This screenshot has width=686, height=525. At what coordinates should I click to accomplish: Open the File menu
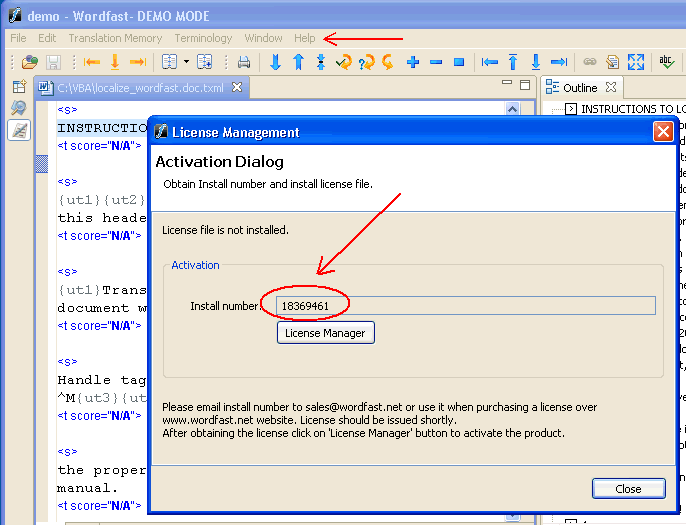click(x=18, y=38)
